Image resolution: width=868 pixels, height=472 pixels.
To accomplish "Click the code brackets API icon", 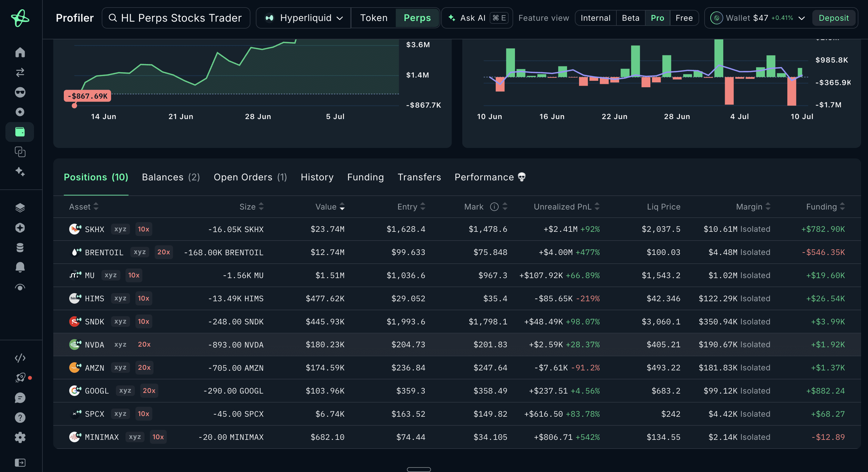I will point(20,358).
